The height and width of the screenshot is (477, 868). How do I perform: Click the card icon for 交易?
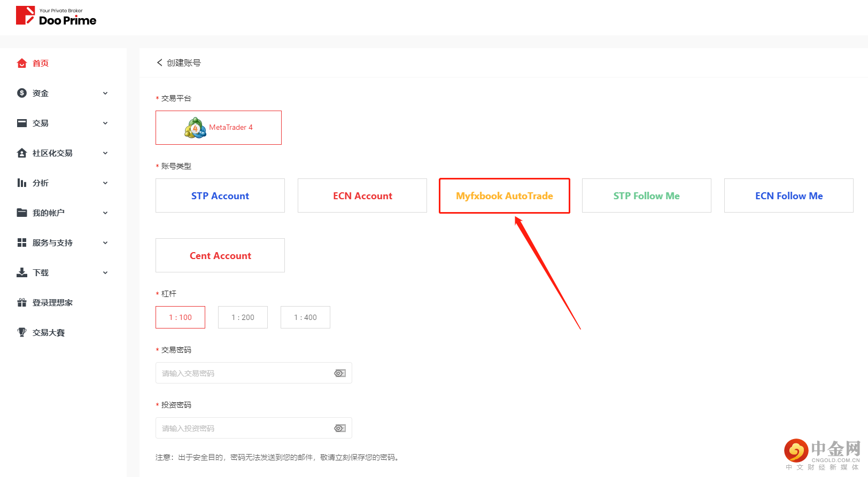[x=22, y=123]
